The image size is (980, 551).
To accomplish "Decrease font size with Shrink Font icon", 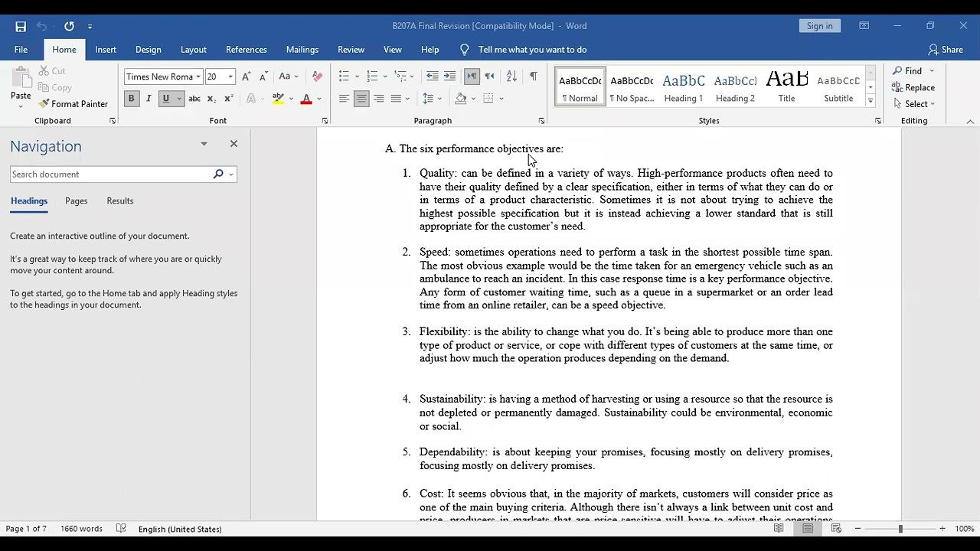I will point(263,77).
